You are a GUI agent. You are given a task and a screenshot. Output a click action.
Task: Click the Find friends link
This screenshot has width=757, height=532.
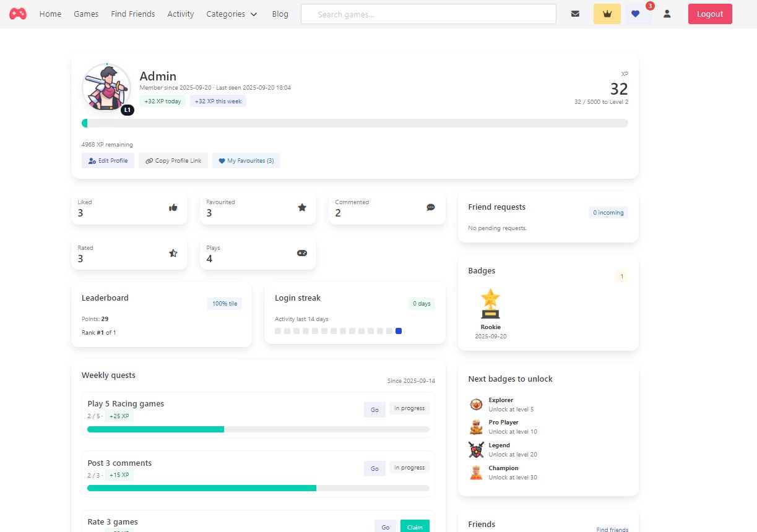point(612,530)
